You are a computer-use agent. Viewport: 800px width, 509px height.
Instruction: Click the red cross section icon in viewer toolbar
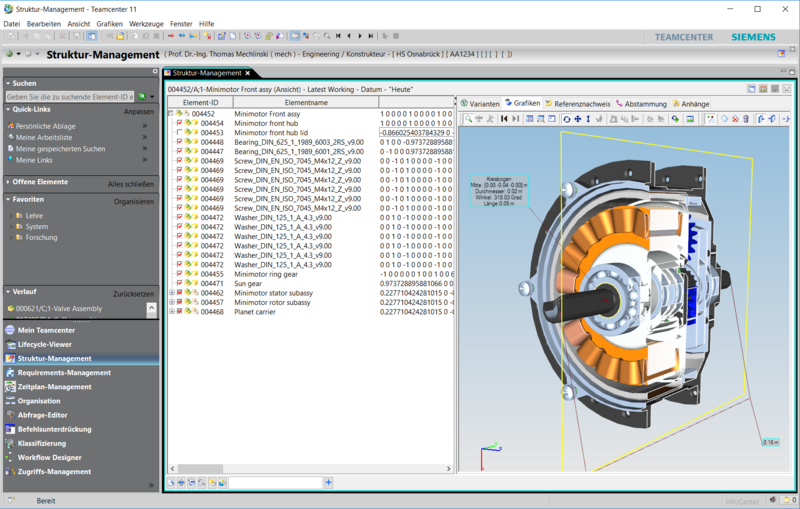pos(735,119)
